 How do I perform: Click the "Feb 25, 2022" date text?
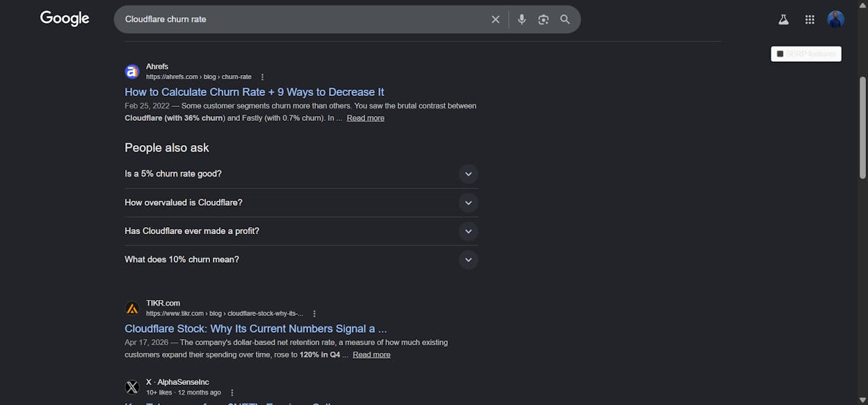(147, 106)
